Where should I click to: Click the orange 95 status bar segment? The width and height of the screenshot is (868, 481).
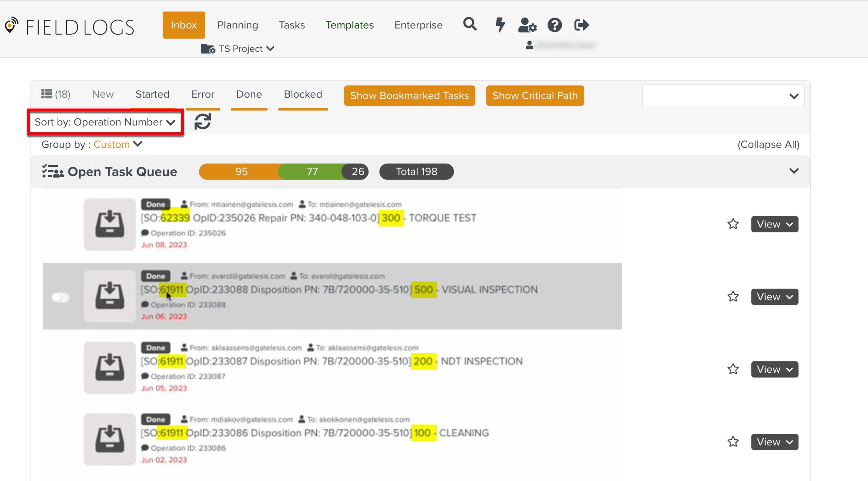(x=241, y=172)
